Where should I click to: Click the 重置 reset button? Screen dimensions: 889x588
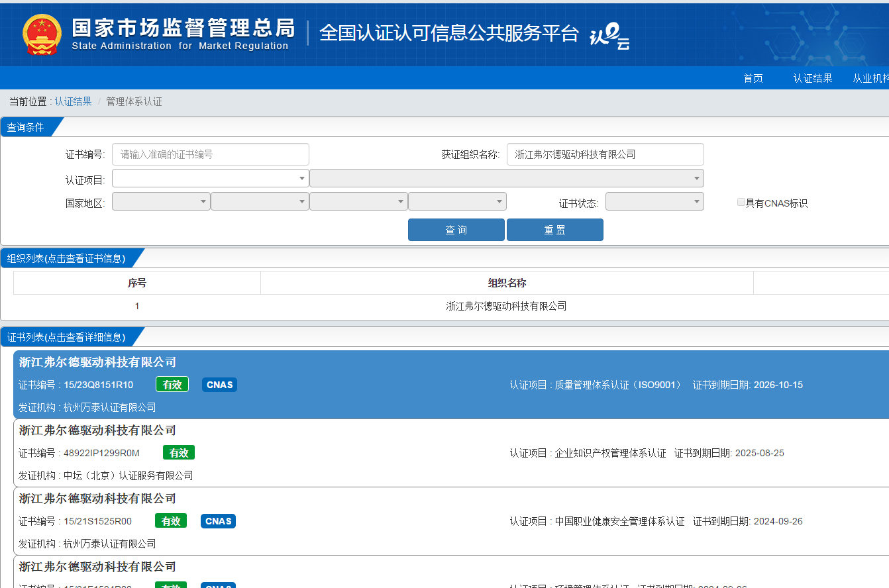click(x=555, y=230)
